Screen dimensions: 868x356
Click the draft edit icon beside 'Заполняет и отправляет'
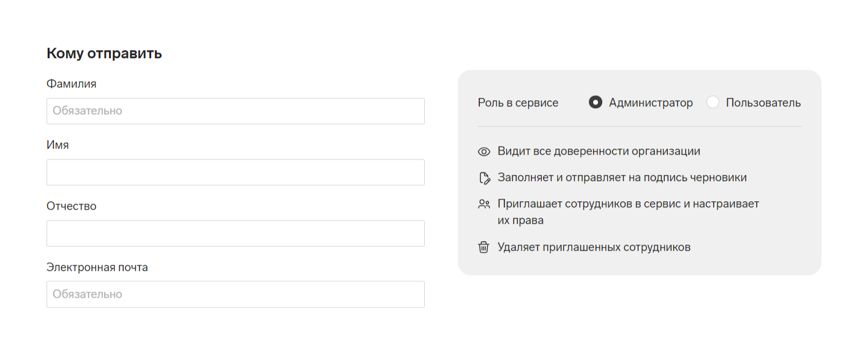(x=484, y=178)
